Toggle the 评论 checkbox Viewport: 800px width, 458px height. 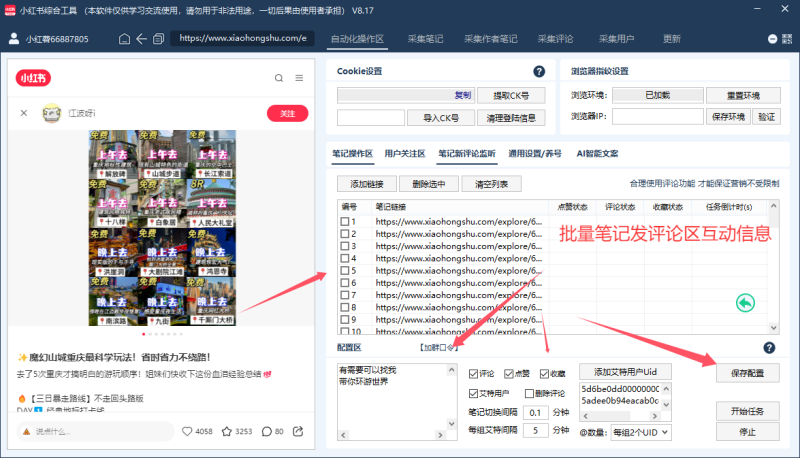[473, 374]
